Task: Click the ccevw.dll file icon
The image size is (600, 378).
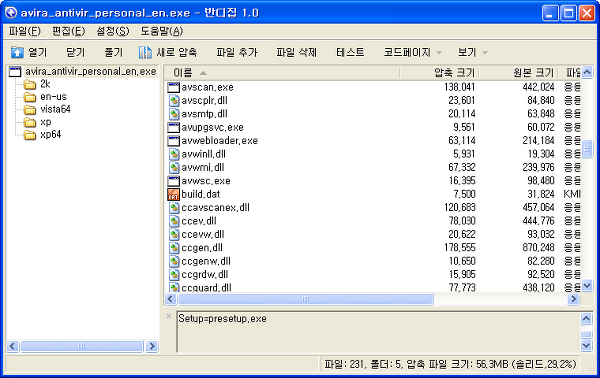Action: coord(174,235)
